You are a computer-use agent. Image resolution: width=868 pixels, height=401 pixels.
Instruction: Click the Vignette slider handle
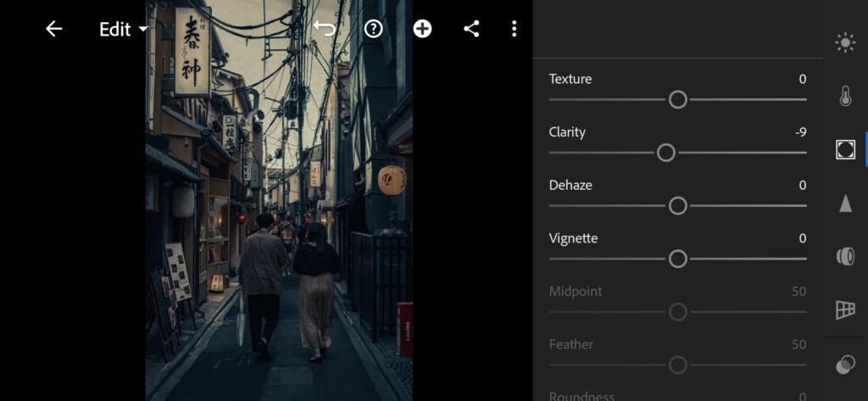[677, 259]
